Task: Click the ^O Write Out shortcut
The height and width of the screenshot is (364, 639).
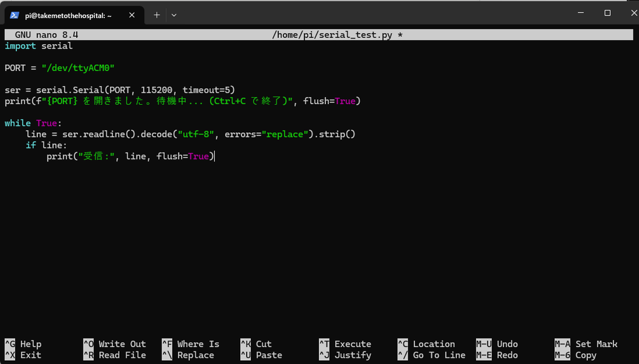Action: pyautogui.click(x=115, y=344)
